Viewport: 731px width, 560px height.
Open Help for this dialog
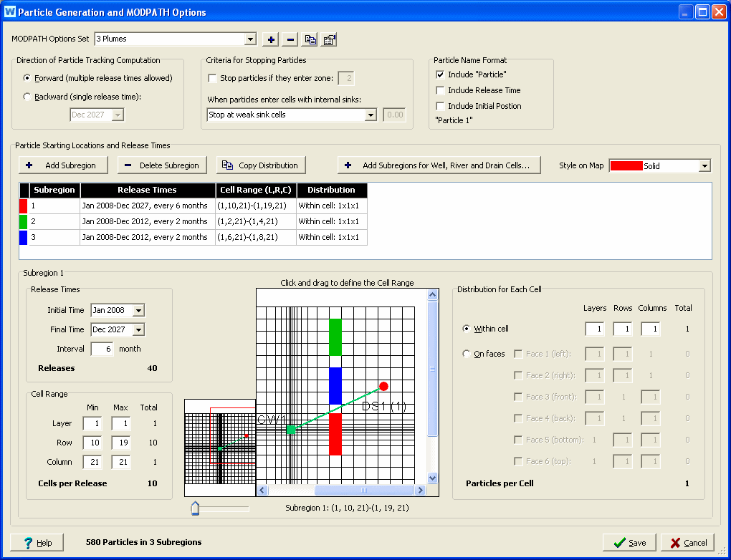coord(37,542)
